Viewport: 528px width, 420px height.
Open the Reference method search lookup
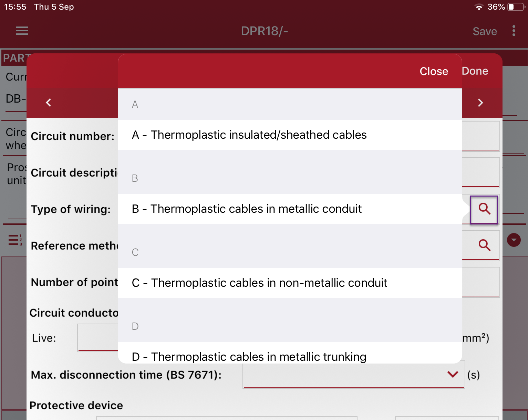484,245
